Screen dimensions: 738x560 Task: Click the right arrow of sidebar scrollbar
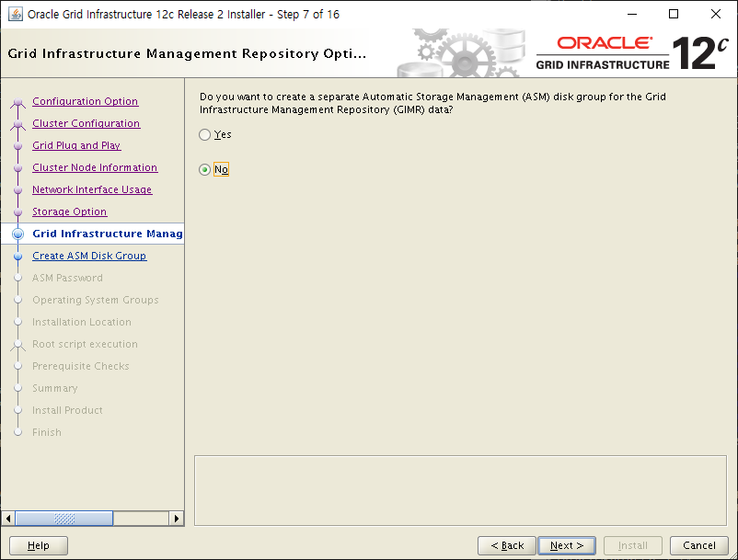point(176,519)
